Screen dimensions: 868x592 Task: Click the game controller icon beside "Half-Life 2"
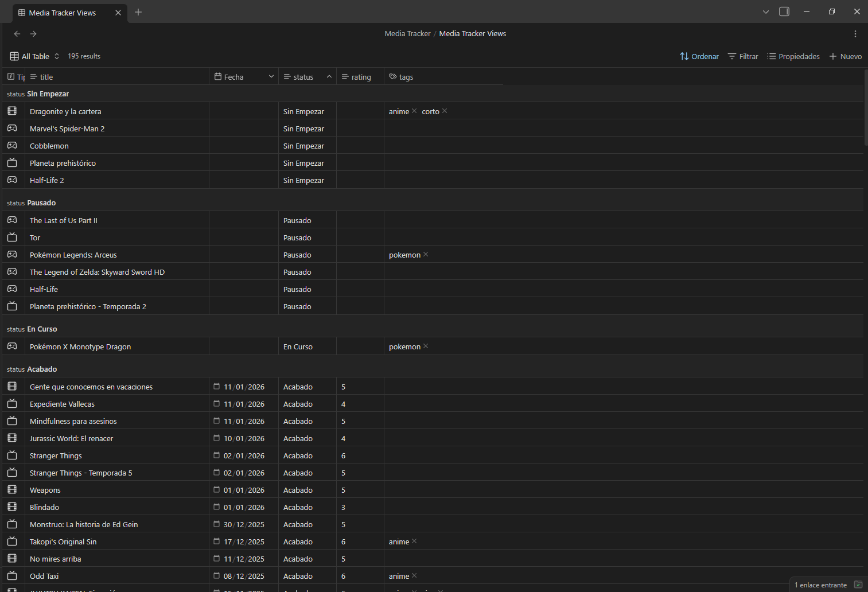(x=12, y=180)
